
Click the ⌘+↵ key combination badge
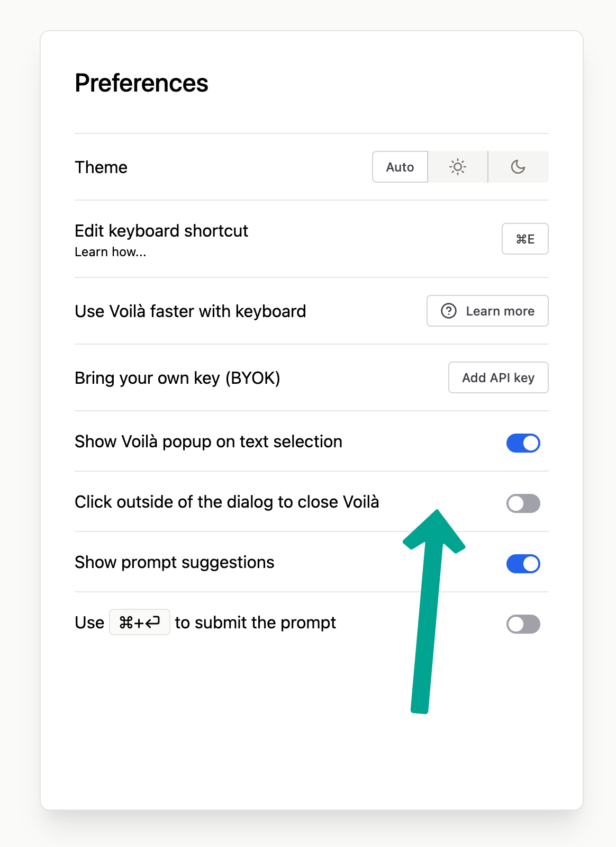(140, 622)
